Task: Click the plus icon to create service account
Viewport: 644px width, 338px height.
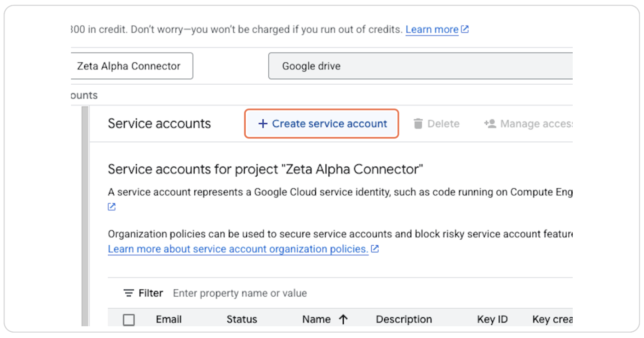Action: (263, 123)
